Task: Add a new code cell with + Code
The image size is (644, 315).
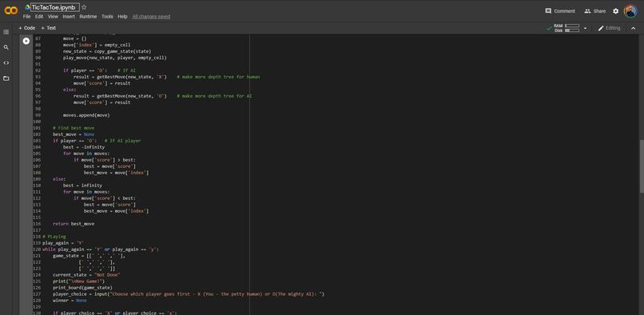Action: pos(27,28)
